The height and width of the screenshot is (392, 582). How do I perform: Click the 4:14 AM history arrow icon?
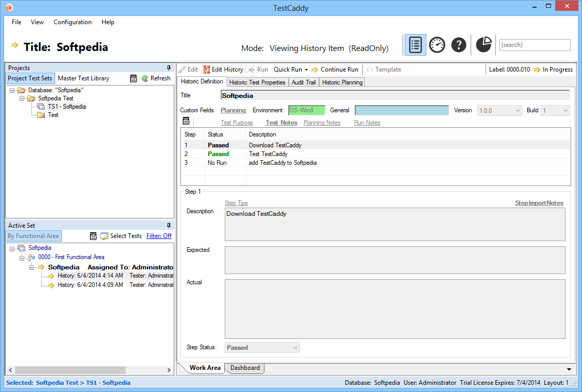(51, 276)
